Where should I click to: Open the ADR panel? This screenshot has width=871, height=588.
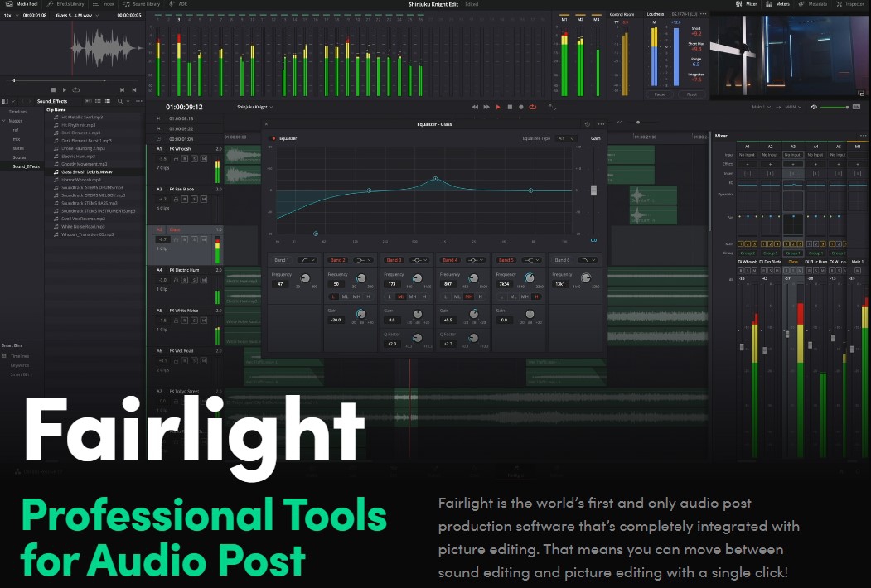[179, 4]
